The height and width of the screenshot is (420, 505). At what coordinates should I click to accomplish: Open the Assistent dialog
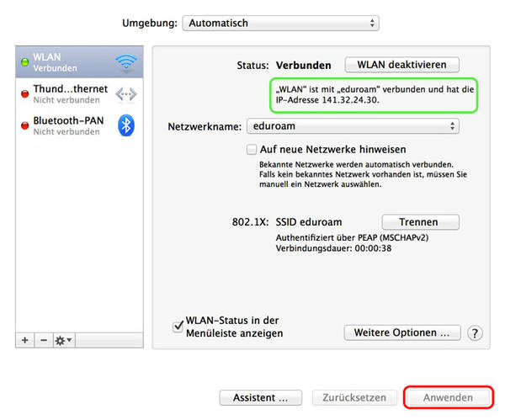(x=261, y=398)
